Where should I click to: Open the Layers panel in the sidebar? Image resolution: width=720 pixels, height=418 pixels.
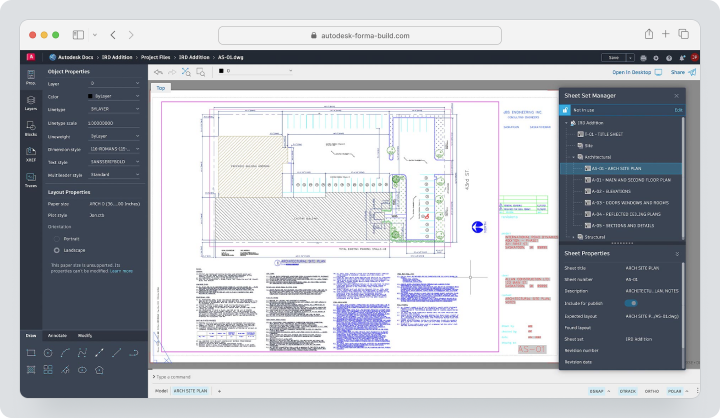(31, 103)
